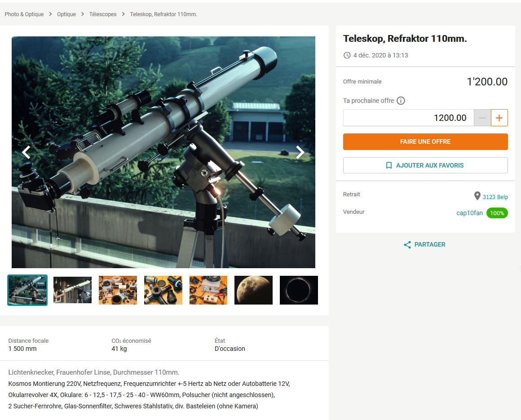
Task: Open the Télescopes breadcrumb category
Action: click(x=103, y=14)
